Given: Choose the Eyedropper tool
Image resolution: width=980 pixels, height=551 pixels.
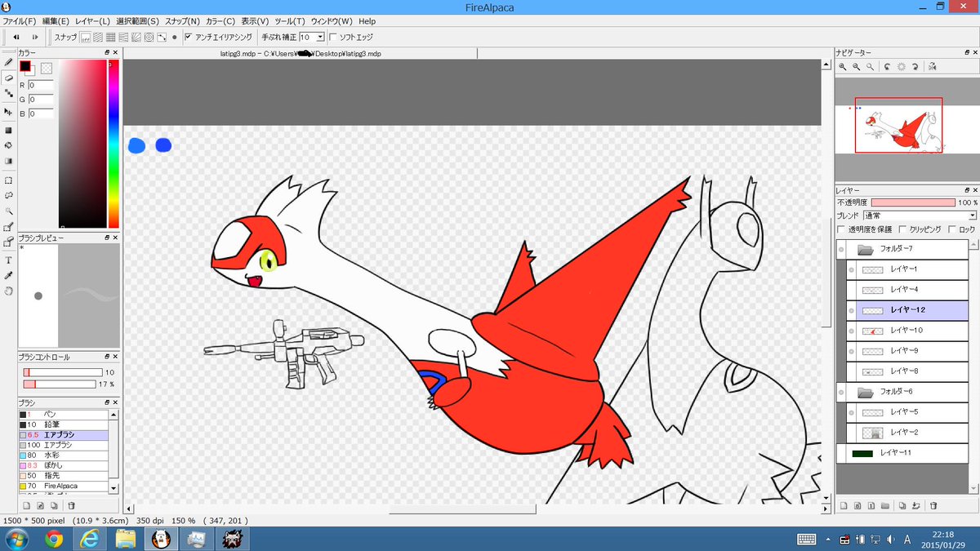Looking at the screenshot, I should (x=8, y=275).
